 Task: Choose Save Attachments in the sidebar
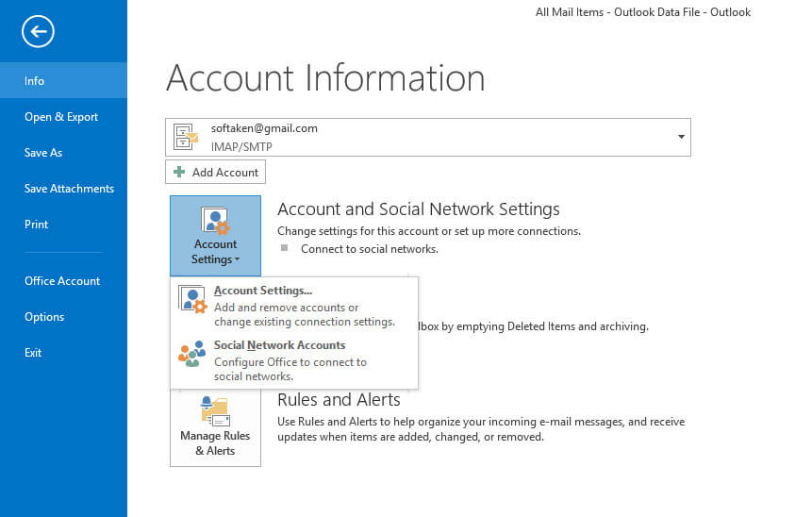tap(69, 188)
